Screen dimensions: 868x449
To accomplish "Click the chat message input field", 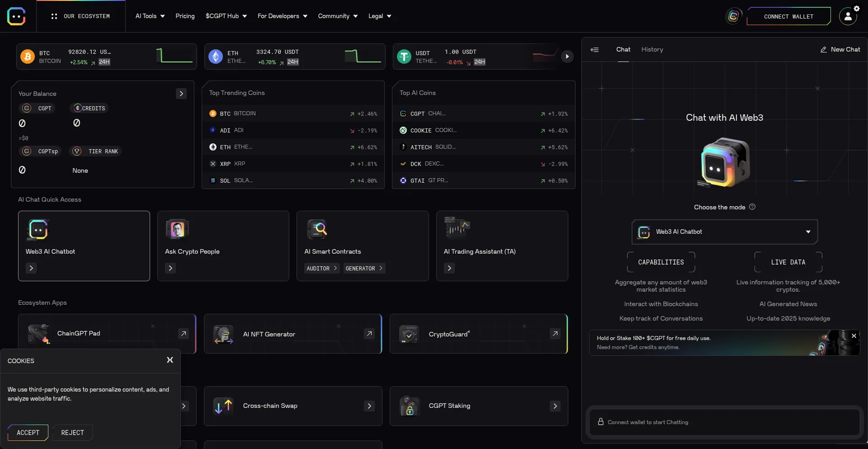I will pyautogui.click(x=724, y=422).
